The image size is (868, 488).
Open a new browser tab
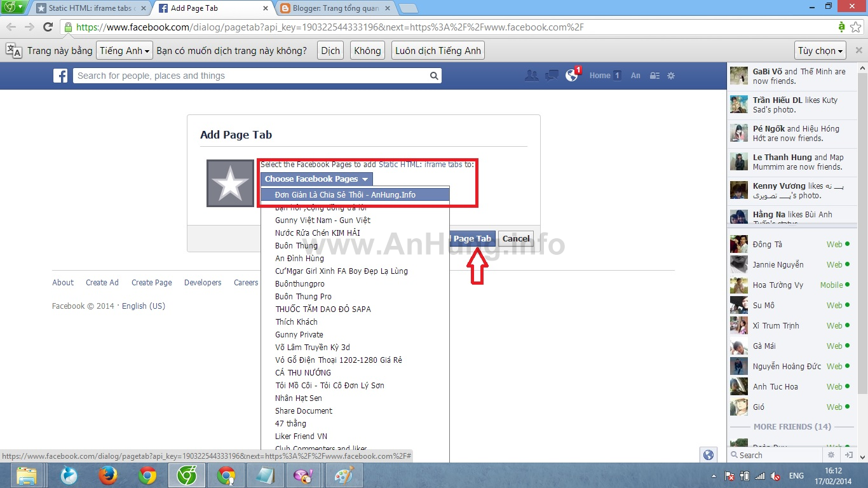coord(408,8)
